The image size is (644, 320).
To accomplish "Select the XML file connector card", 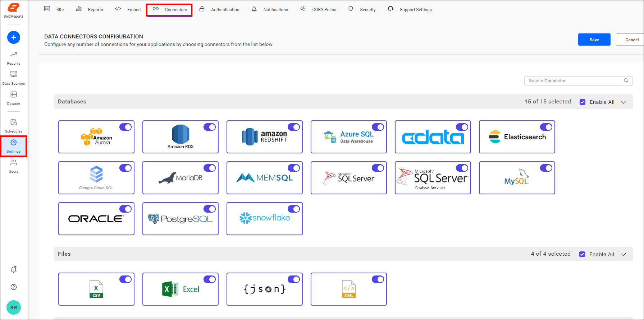I will pyautogui.click(x=349, y=289).
